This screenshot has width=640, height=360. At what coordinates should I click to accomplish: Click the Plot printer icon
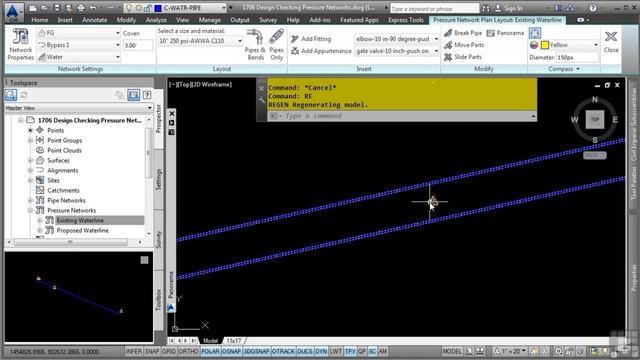81,8
